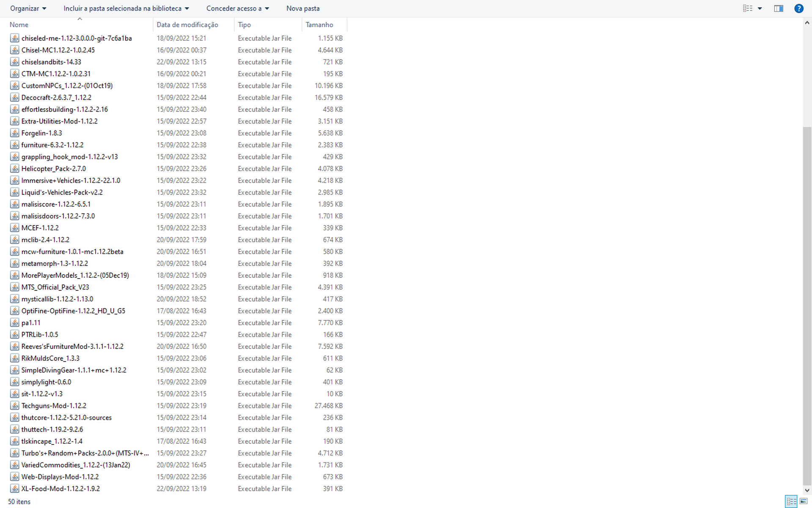Open view options dropdown arrow
This screenshot has height=508, width=812.
point(760,8)
